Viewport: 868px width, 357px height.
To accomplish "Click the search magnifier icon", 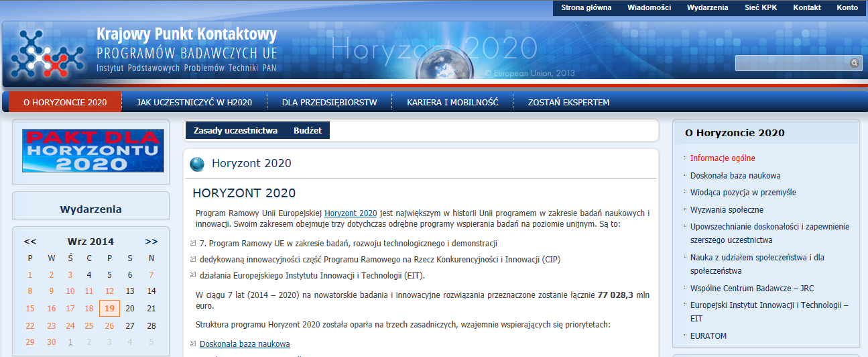I will [x=855, y=63].
